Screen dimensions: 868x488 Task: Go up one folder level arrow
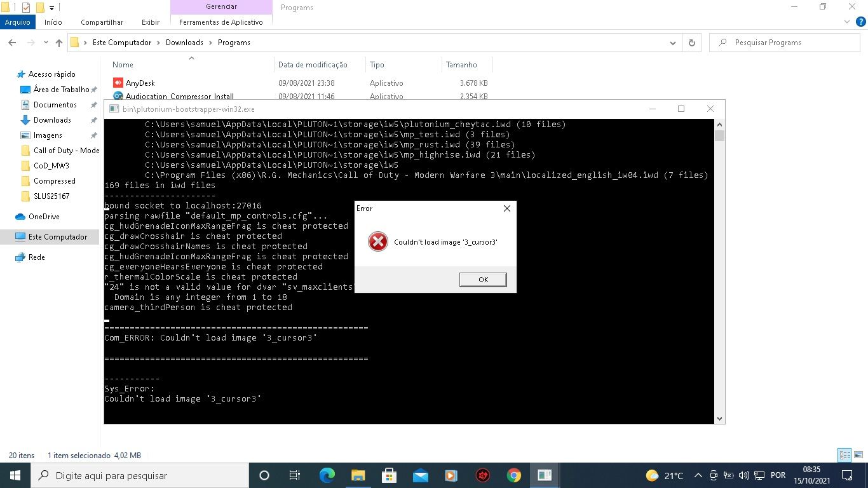pos(59,43)
